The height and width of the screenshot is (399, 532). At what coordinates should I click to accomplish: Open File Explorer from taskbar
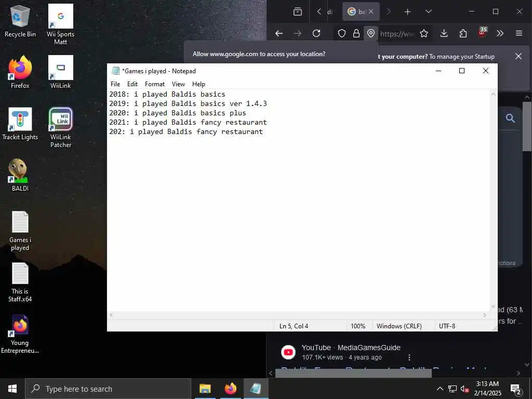point(205,389)
